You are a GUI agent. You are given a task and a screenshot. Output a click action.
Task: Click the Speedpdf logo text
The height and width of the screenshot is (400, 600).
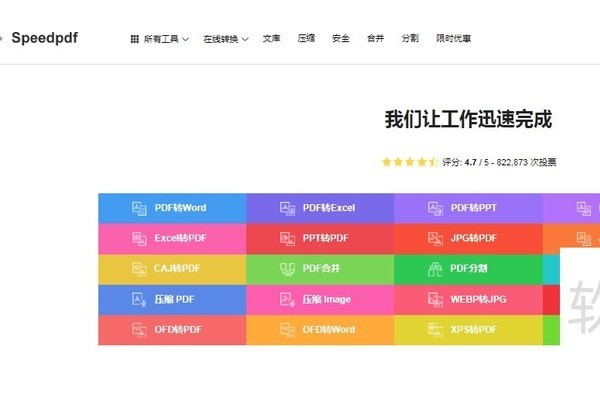point(44,38)
